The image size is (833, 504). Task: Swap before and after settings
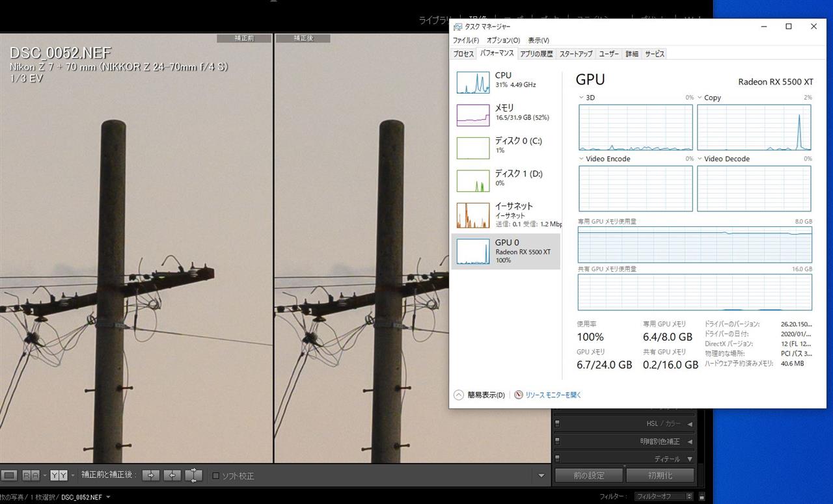[x=194, y=475]
